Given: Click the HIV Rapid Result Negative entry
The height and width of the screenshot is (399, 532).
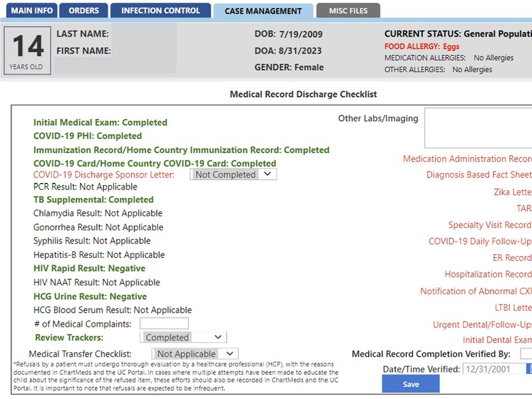Looking at the screenshot, I should point(89,269).
